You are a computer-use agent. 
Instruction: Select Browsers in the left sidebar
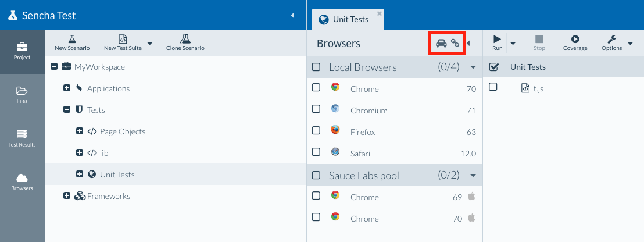tap(22, 181)
